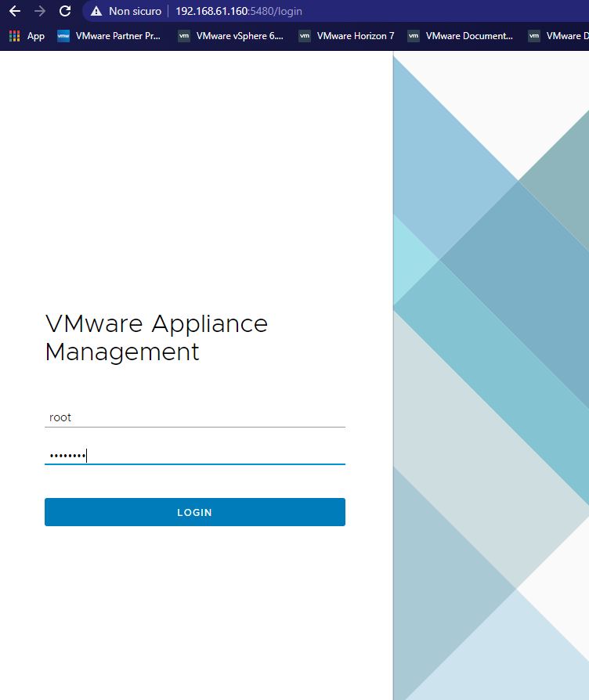Open the VMware Horizon 7 bookmark
Viewport: 589px width, 700px height.
[346, 36]
